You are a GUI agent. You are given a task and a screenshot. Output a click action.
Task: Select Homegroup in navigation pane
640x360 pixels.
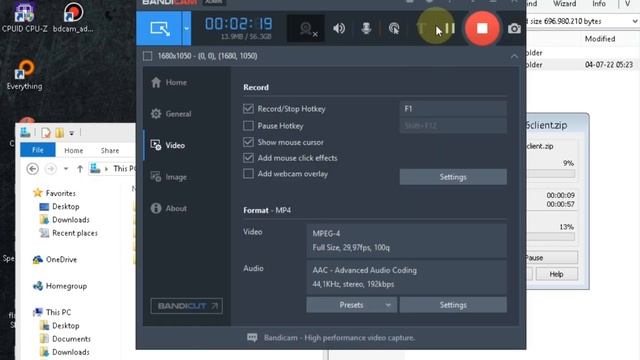point(60,286)
